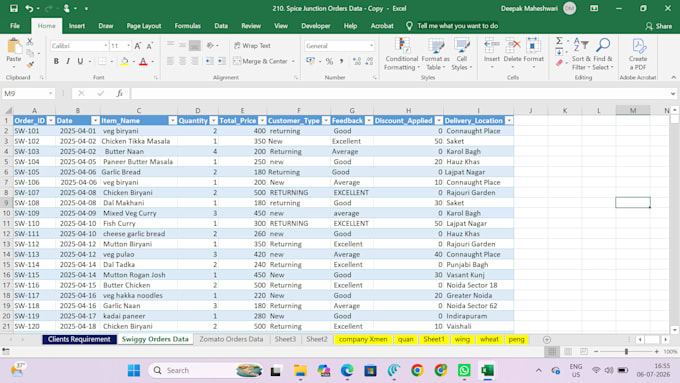The width and height of the screenshot is (680, 383).
Task: Open Conditional Formatting menu
Action: click(402, 54)
